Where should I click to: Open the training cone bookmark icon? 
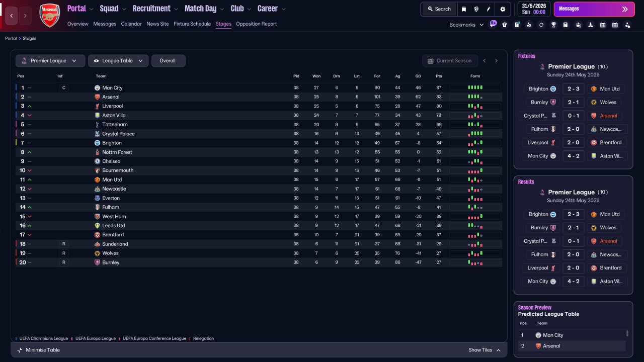coord(590,25)
